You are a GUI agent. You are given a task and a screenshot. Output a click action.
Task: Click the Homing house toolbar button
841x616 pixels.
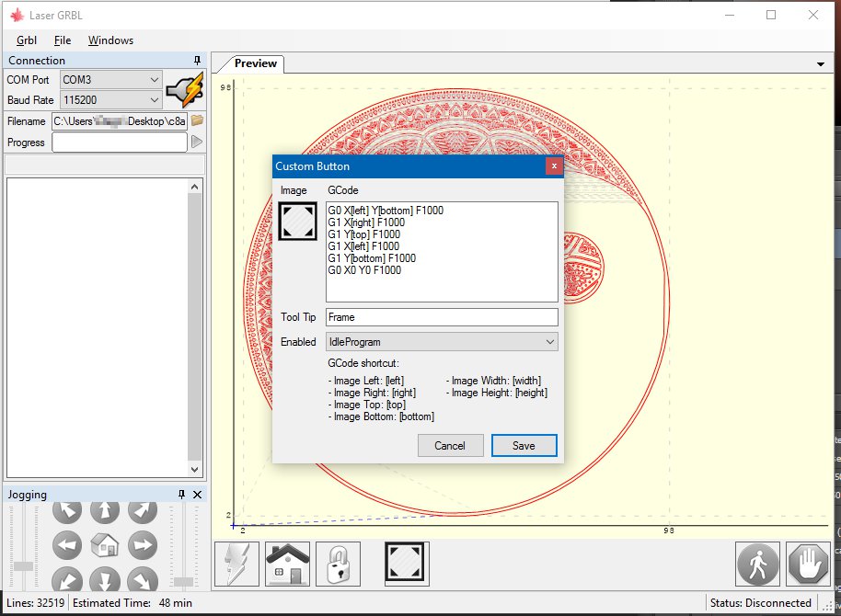pos(287,564)
